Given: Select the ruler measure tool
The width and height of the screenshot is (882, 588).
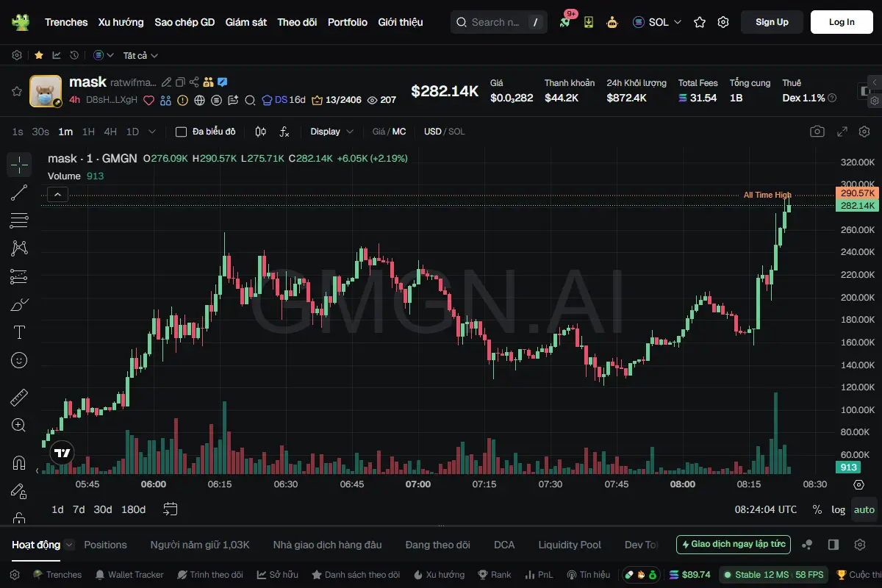Looking at the screenshot, I should 19,398.
